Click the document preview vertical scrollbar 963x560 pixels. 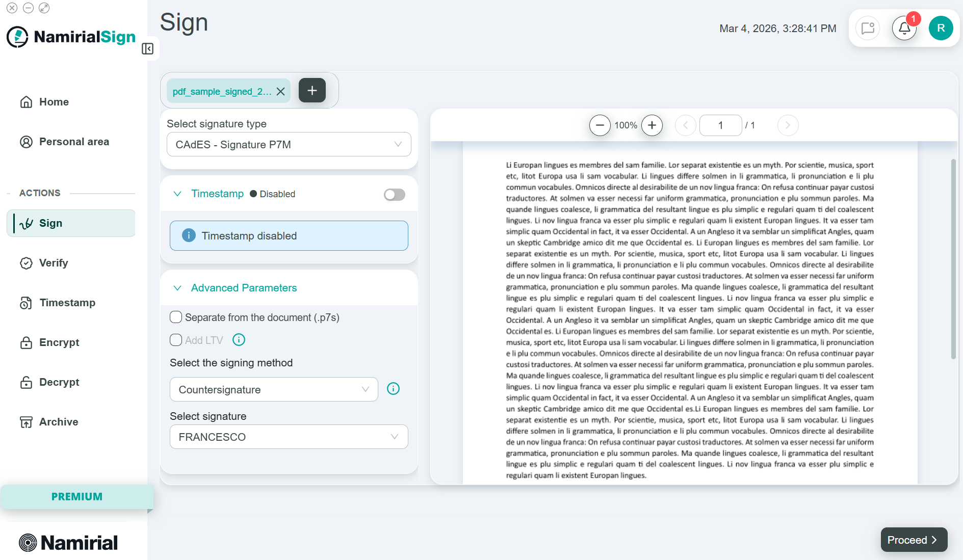point(953,259)
